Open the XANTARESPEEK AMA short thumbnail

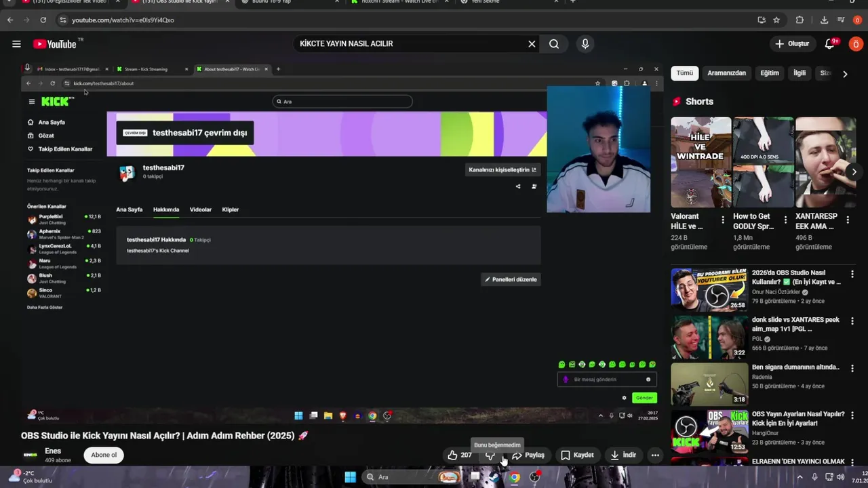(826, 162)
